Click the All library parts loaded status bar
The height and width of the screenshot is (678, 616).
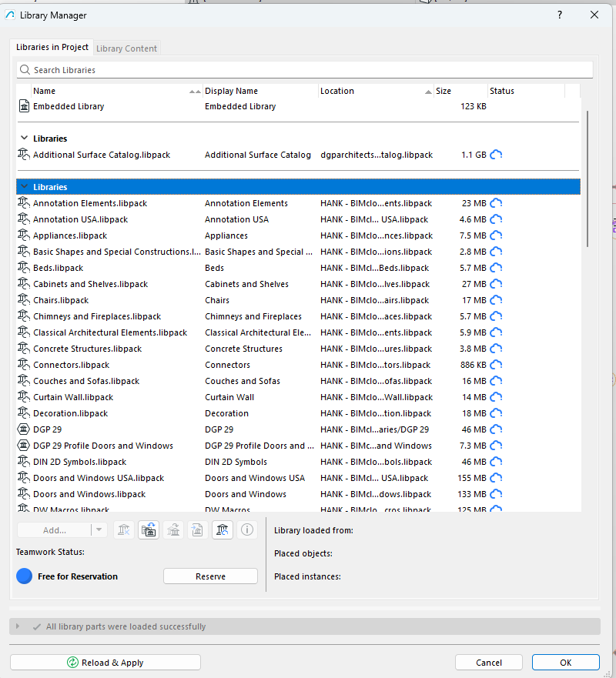click(x=305, y=626)
